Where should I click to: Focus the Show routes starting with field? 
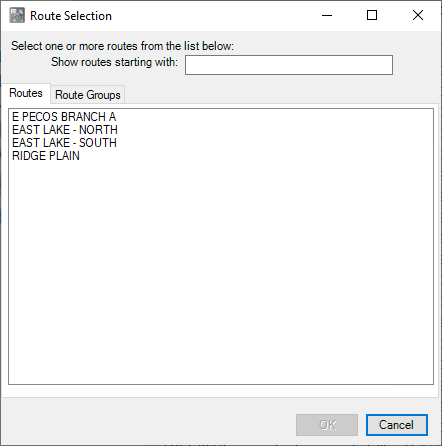(289, 65)
